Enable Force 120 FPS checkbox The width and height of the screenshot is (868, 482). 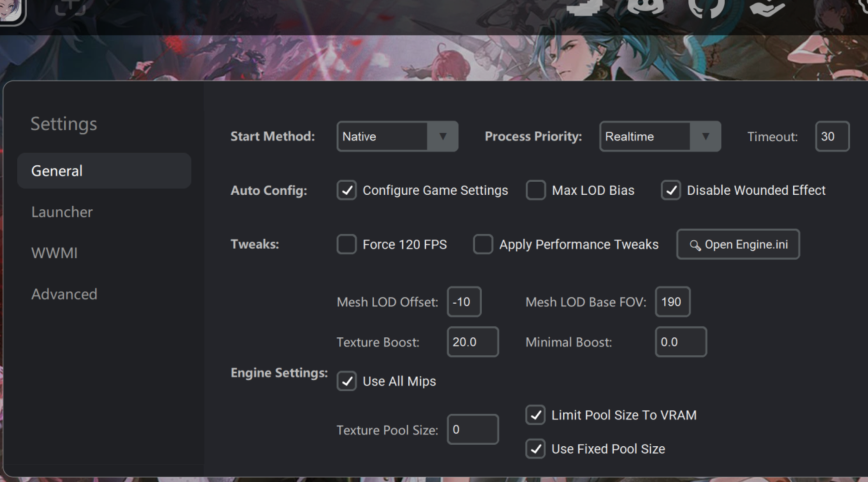(x=347, y=244)
